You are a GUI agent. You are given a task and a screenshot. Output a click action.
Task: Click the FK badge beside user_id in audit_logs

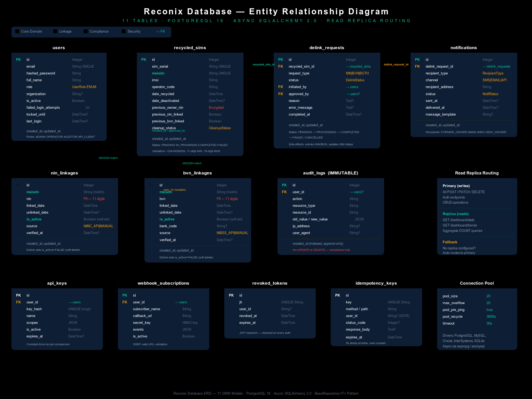click(284, 192)
